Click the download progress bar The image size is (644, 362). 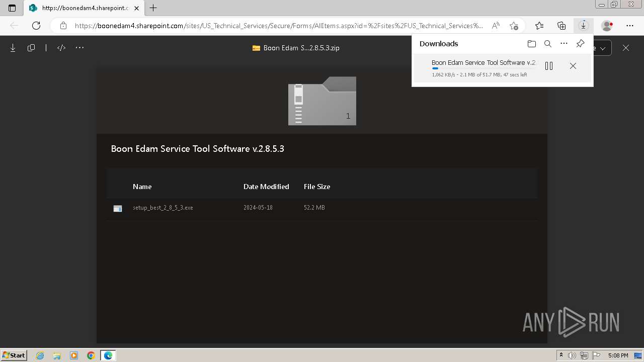pos(485,68)
